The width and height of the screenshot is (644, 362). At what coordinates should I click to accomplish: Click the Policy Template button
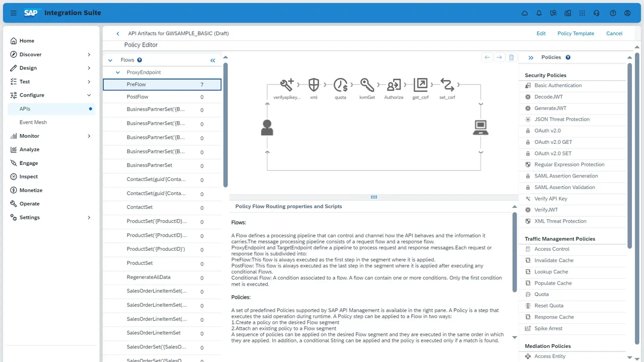[x=576, y=33]
